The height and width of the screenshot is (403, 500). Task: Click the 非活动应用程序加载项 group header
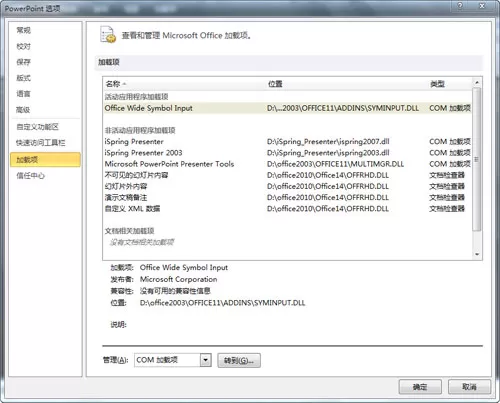[140, 130]
